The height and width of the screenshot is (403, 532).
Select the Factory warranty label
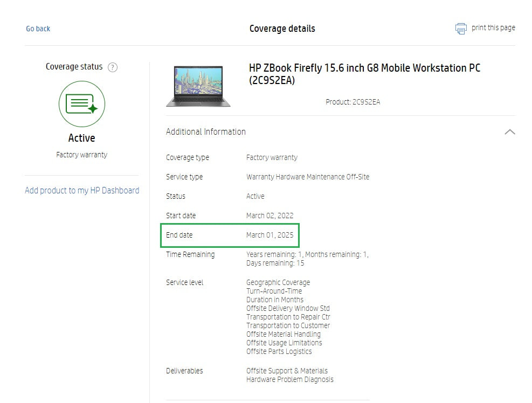[x=81, y=155]
